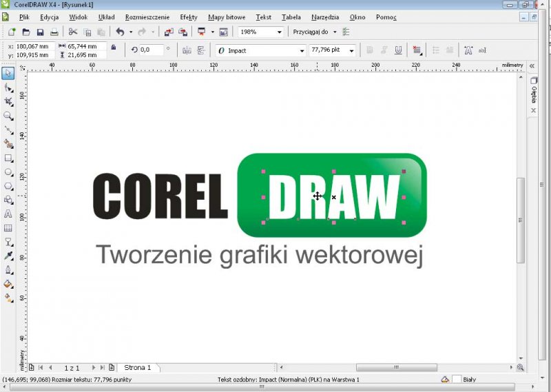
Task: Click the Export icon
Action: click(x=183, y=32)
